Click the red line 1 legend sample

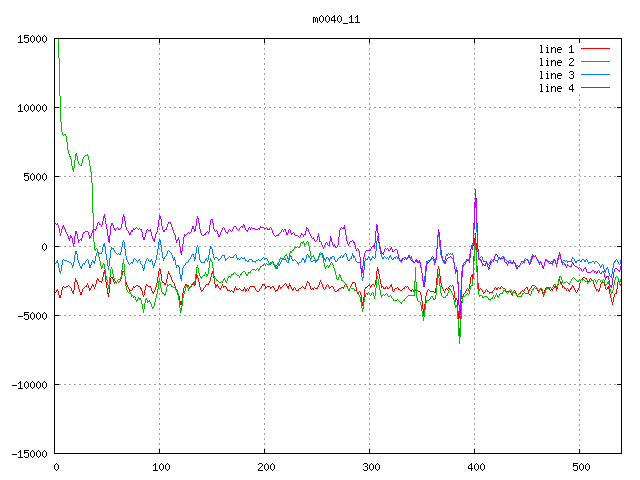point(596,48)
